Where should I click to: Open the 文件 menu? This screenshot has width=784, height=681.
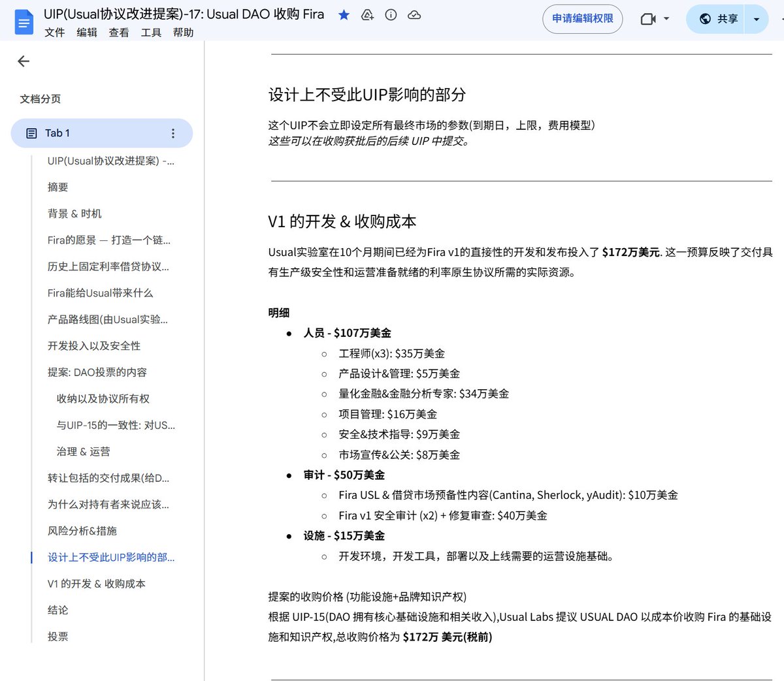[55, 32]
